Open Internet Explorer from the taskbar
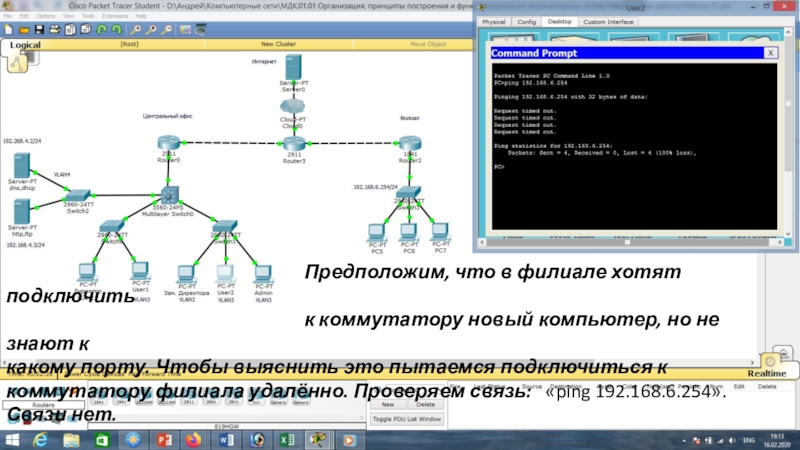Viewport: 800px width, 450px height. (40, 440)
